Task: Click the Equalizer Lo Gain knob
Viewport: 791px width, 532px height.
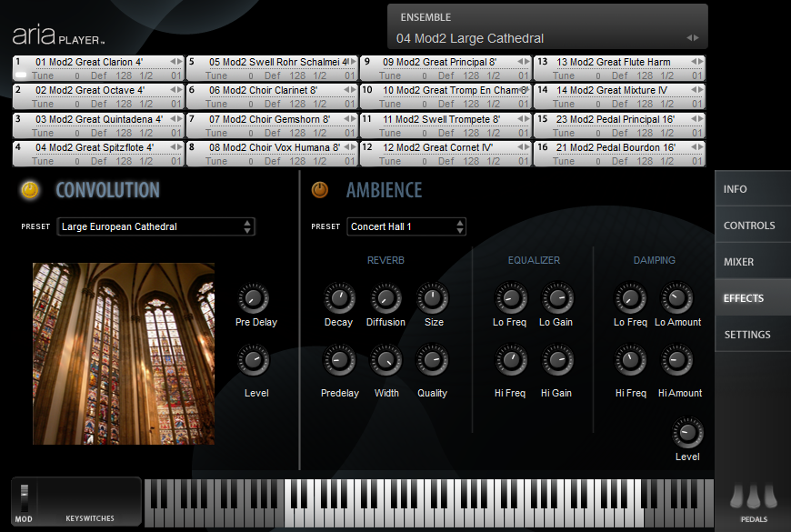Action: (556, 297)
